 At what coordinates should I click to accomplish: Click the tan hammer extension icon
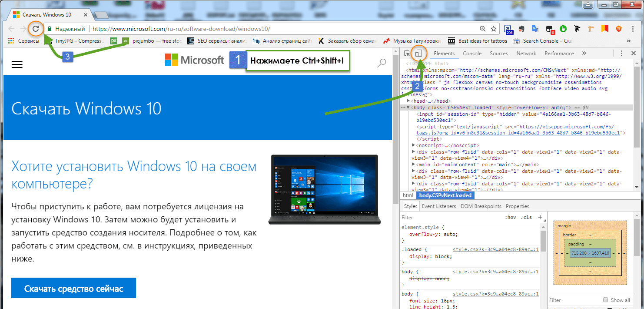591,29
